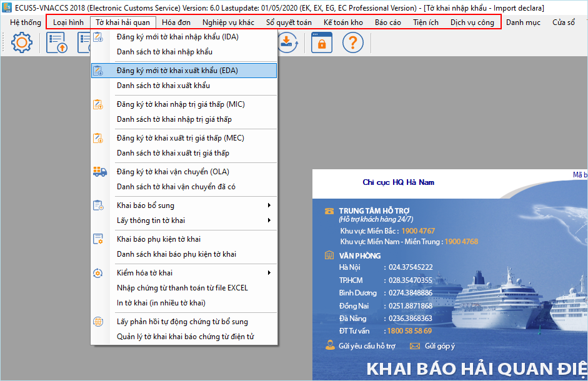The width and height of the screenshot is (588, 381).
Task: Open the Tiện ích menu
Action: pyautogui.click(x=426, y=22)
